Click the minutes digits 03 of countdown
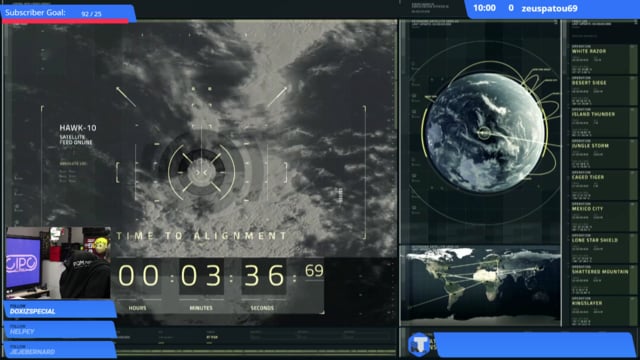This screenshot has height=360, width=640. point(201,275)
